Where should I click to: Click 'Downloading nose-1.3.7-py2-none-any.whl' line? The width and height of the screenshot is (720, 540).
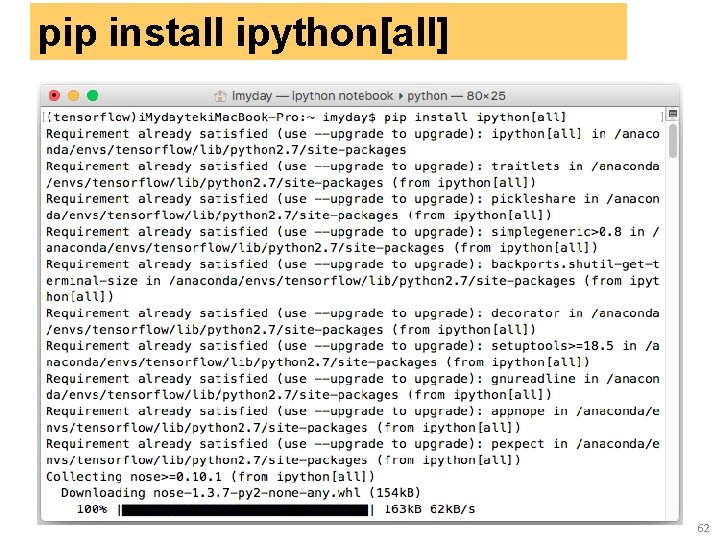241,493
